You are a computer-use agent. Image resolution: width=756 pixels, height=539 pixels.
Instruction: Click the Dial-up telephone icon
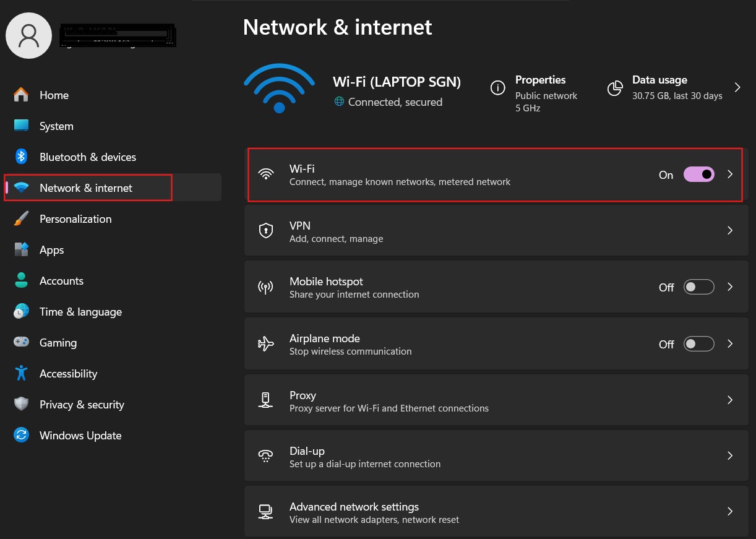coord(266,456)
